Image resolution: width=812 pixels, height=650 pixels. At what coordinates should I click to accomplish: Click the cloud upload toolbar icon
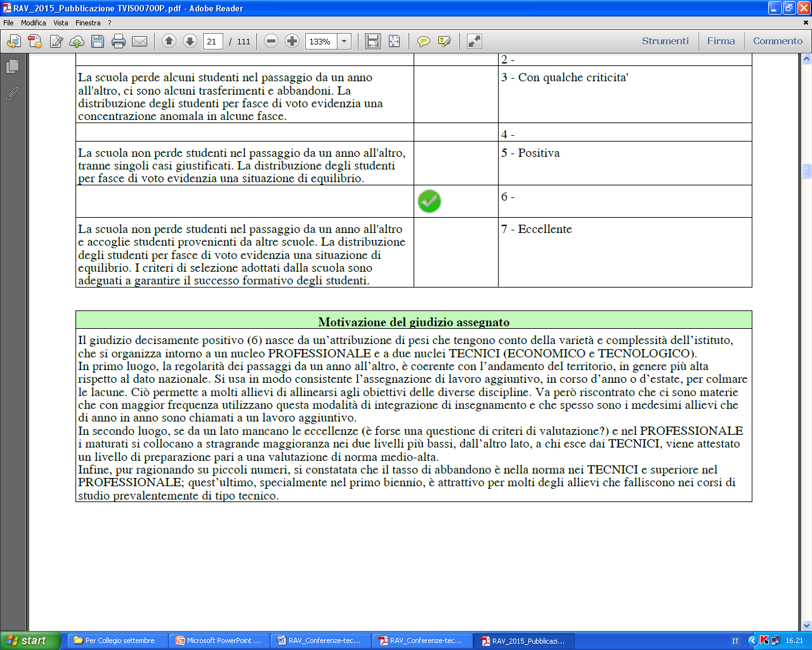77,41
